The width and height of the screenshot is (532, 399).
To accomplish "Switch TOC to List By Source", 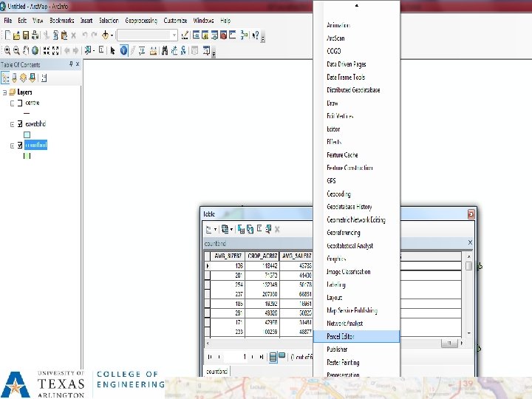I will [x=14, y=78].
